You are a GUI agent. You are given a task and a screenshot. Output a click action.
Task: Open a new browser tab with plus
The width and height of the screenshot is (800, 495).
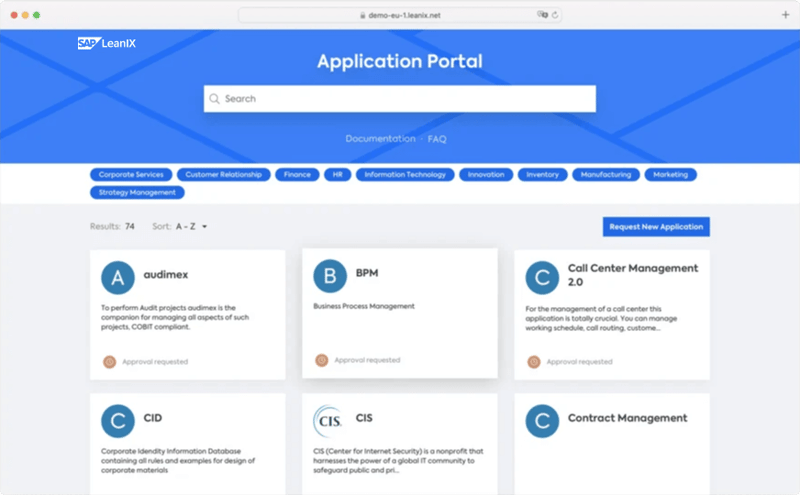pyautogui.click(x=785, y=15)
